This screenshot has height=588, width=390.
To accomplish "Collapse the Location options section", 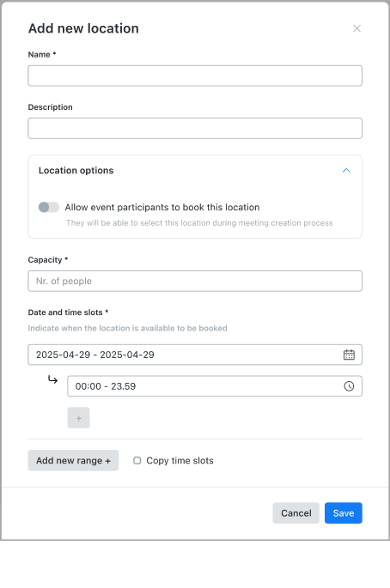I will click(x=346, y=171).
